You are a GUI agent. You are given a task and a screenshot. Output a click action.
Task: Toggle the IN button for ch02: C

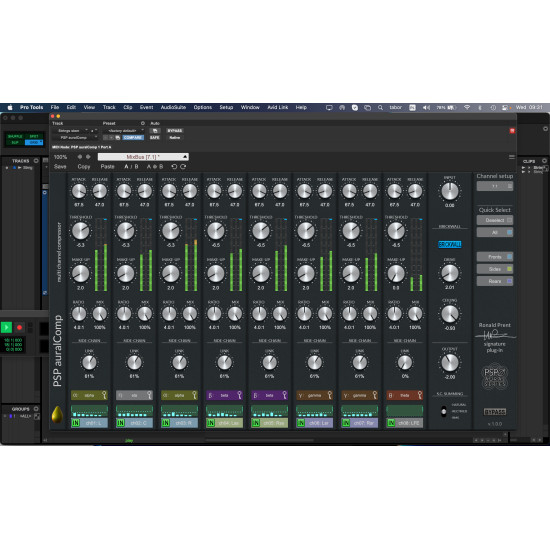[x=121, y=423]
